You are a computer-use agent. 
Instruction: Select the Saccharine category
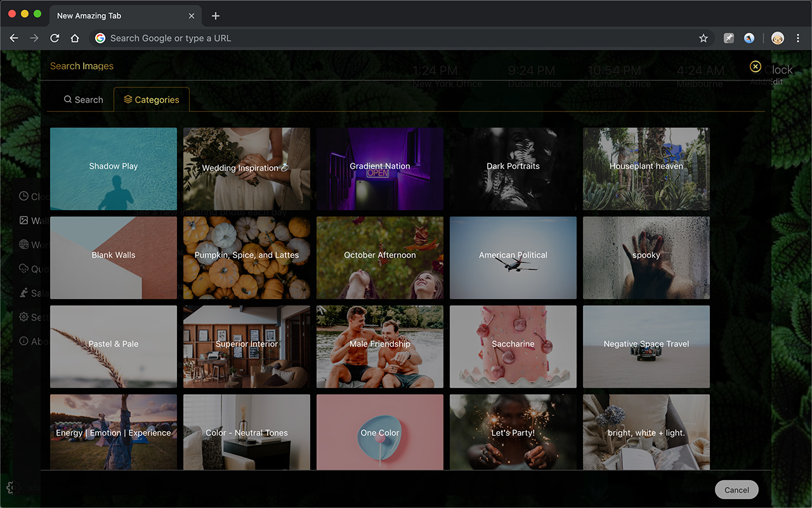[x=513, y=347]
